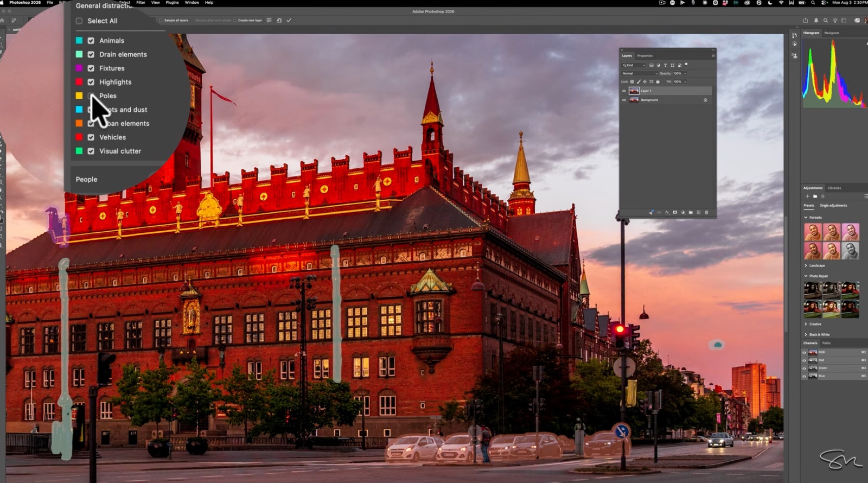The height and width of the screenshot is (483, 868).
Task: Open the Filter menu
Action: pyautogui.click(x=141, y=3)
